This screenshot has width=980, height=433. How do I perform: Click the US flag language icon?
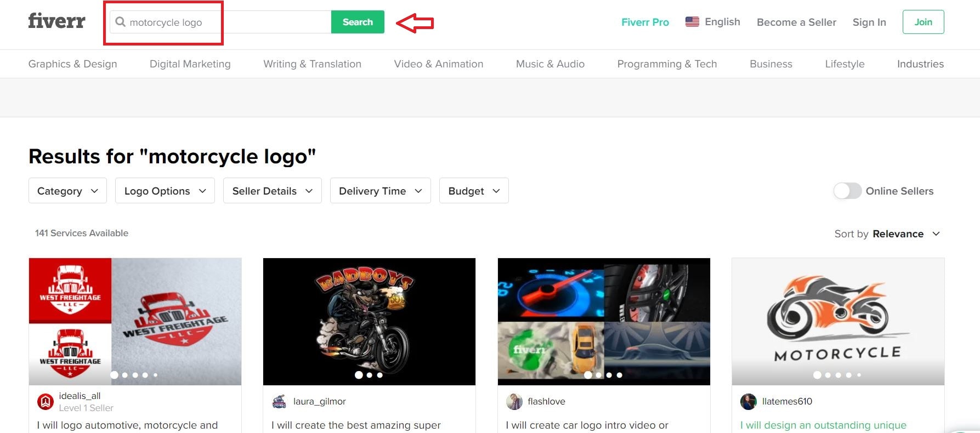[692, 22]
